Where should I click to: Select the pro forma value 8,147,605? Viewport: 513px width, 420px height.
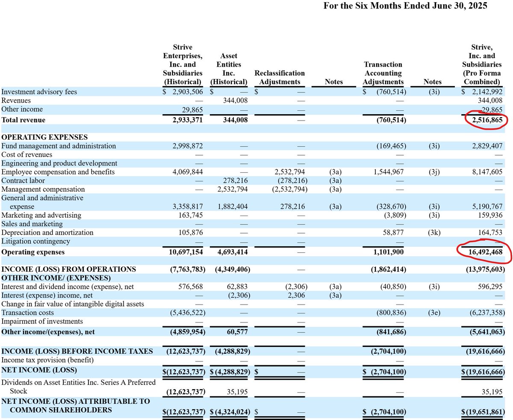487,172
